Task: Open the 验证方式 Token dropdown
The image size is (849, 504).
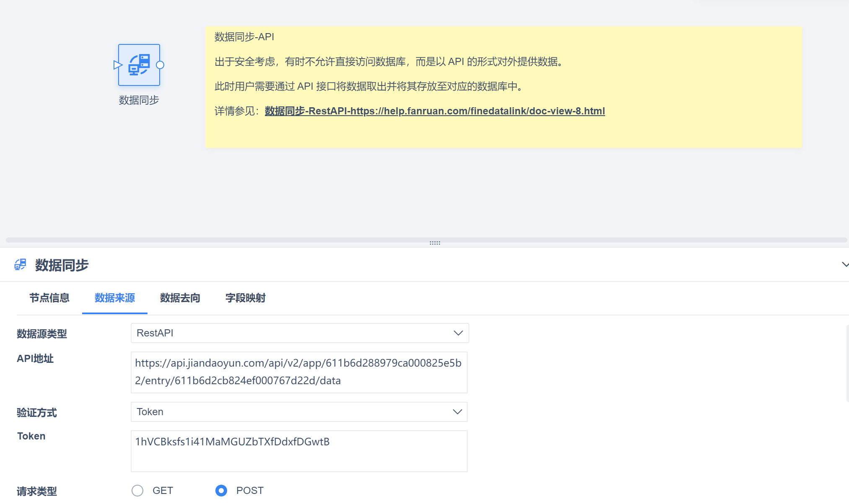Action: coord(299,412)
